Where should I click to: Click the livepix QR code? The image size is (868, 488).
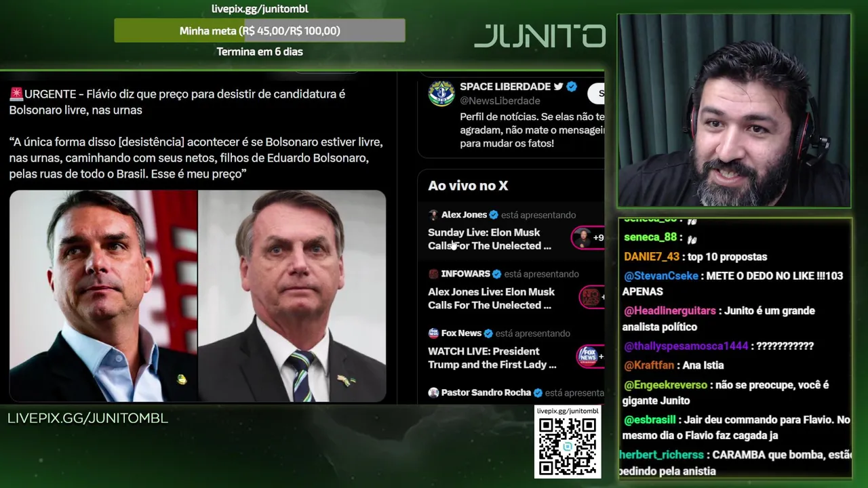(568, 447)
